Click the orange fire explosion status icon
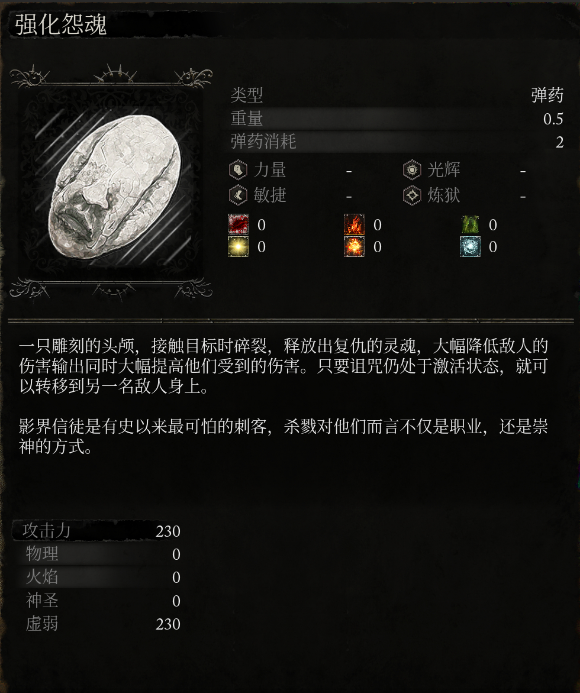This screenshot has width=580, height=693. (355, 246)
